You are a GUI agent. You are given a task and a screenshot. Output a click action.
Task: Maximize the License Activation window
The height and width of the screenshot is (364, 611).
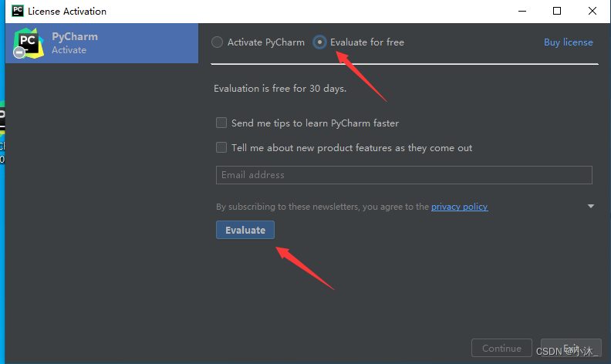[x=557, y=11]
